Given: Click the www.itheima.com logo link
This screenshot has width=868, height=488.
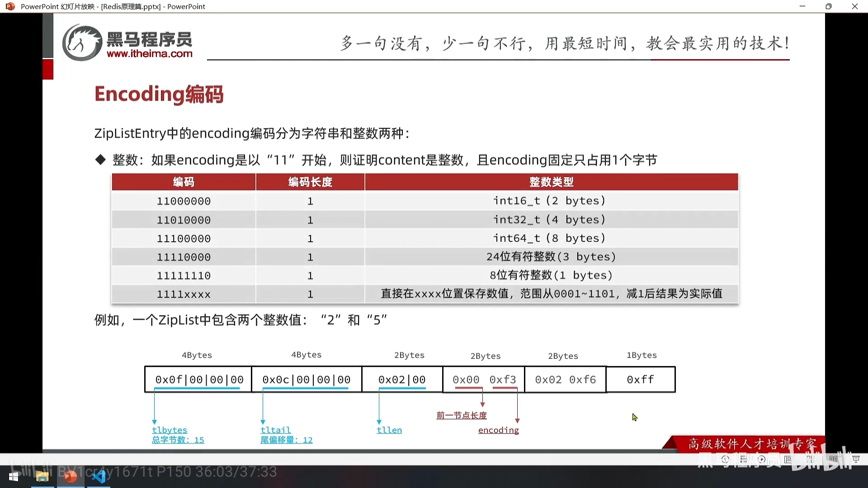Looking at the screenshot, I should (x=149, y=54).
